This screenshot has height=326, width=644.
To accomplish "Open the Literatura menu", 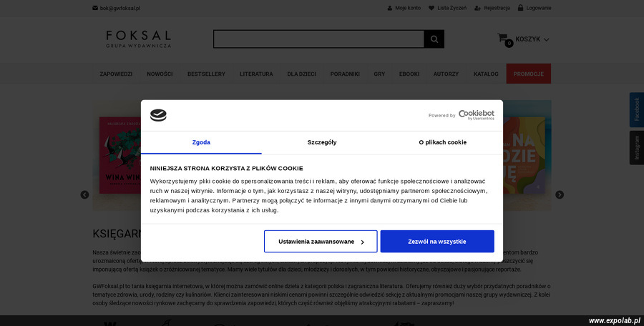I will [x=256, y=74].
